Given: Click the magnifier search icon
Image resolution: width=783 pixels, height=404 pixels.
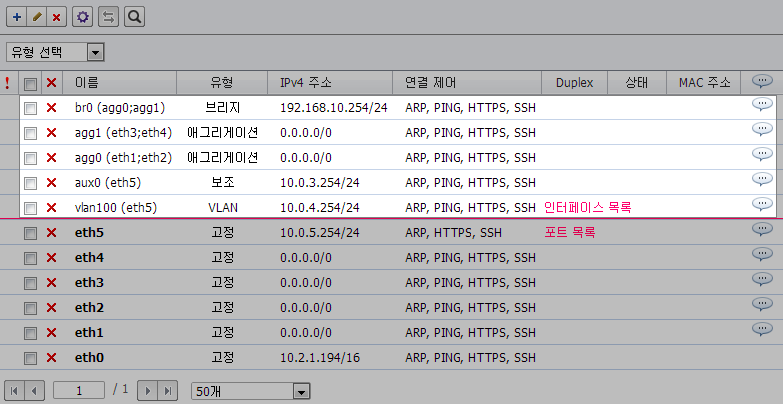Looking at the screenshot, I should point(135,17).
